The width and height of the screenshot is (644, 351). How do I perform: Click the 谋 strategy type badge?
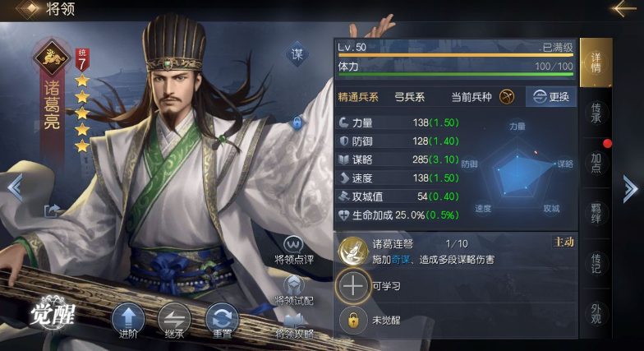[297, 54]
